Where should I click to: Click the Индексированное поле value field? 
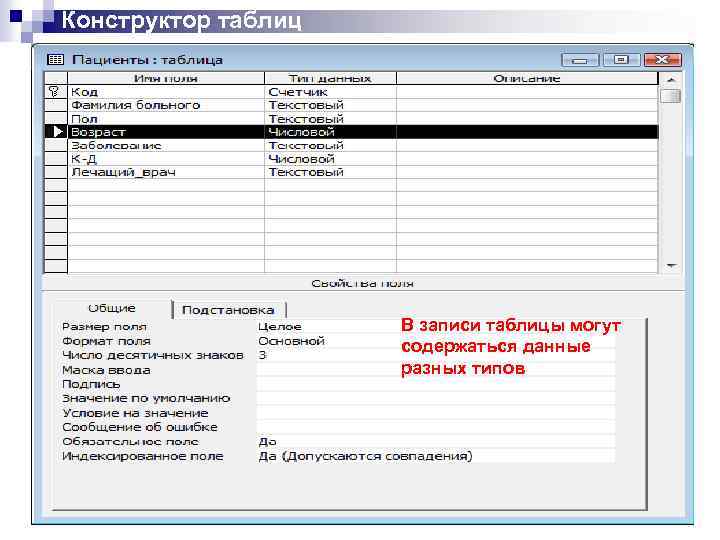pyautogui.click(x=435, y=456)
